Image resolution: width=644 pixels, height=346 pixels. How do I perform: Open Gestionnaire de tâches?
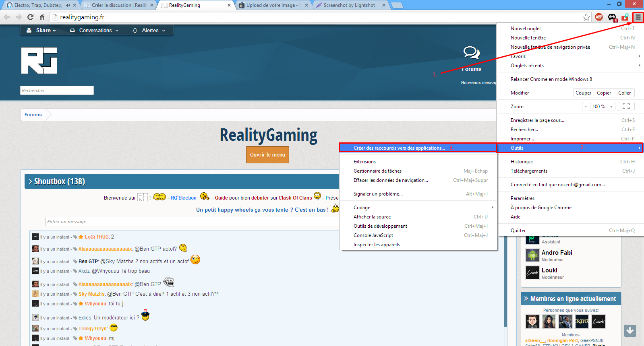418,171
